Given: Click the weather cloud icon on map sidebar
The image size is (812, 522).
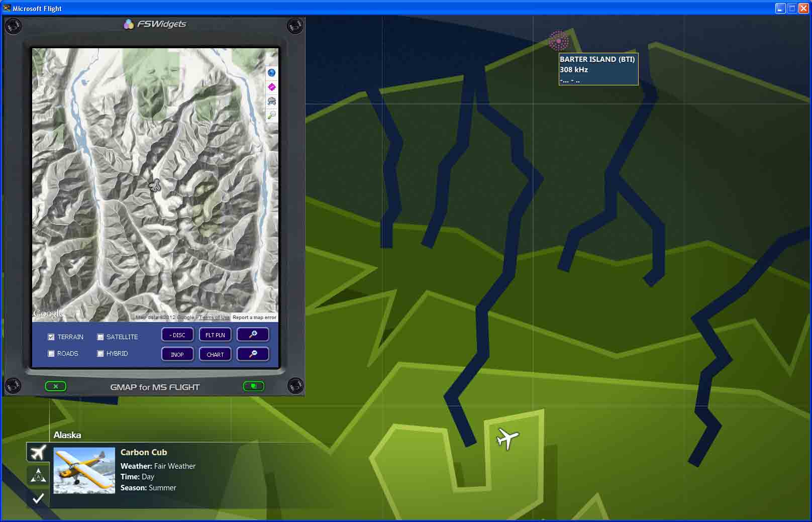Looking at the screenshot, I should point(271,101).
